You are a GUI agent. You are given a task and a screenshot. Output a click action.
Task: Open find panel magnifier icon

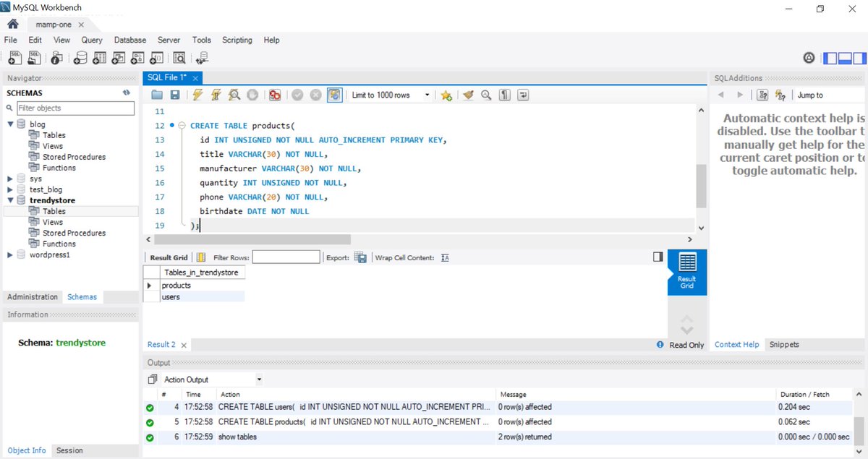[486, 95]
